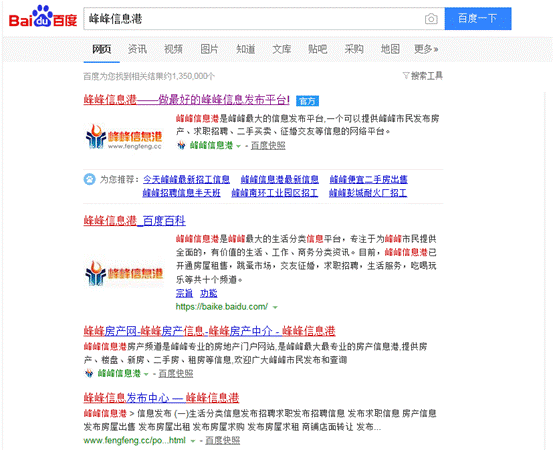The width and height of the screenshot is (553, 450).
Task: Open 今天峰峰最新招工信息 suggestion
Action: tap(186, 180)
